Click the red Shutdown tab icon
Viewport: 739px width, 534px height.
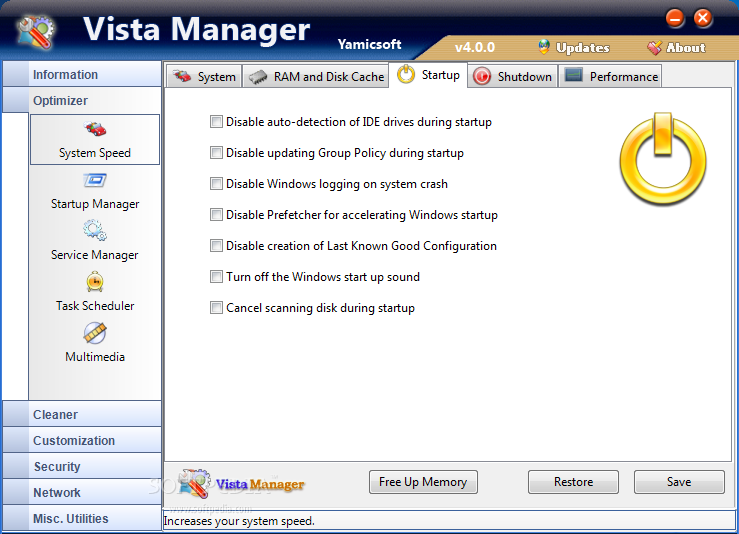tap(482, 76)
